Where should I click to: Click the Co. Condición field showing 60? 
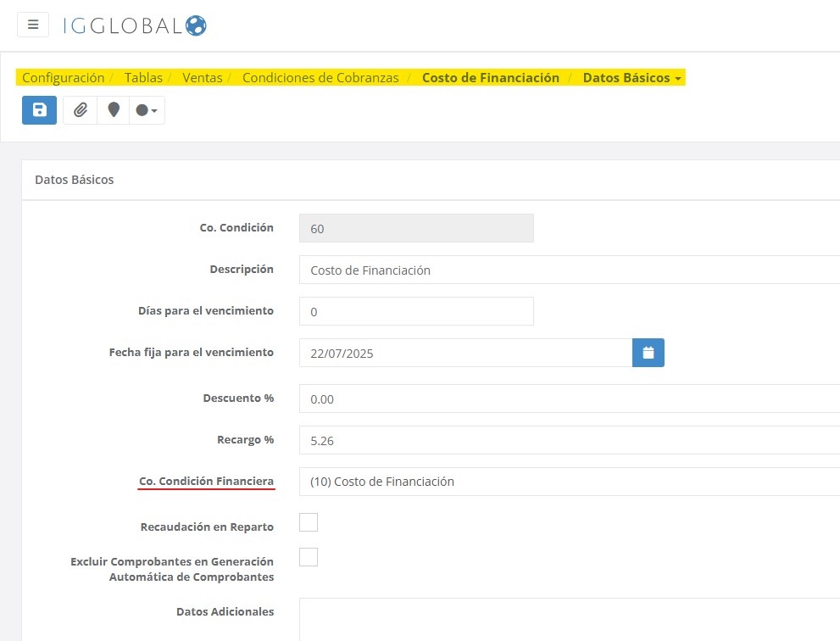(x=416, y=228)
